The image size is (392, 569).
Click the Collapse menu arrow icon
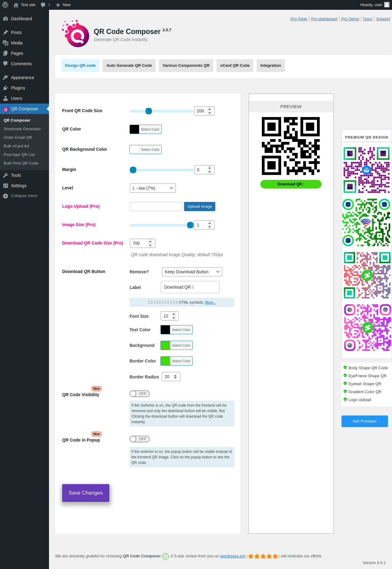6,196
